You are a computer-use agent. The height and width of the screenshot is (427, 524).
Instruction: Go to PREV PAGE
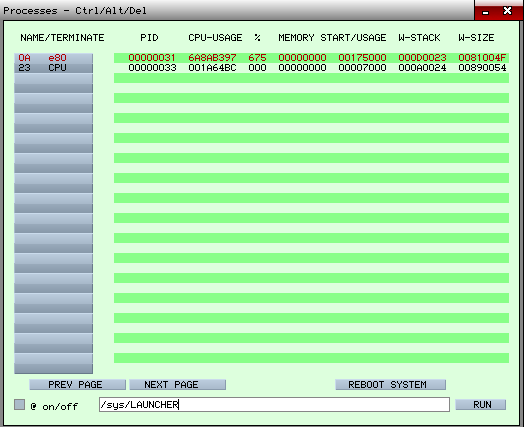point(78,385)
